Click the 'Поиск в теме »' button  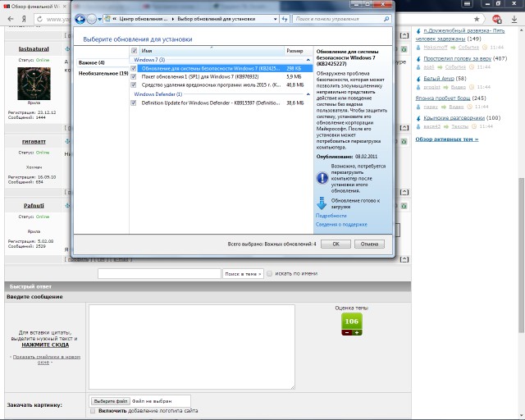(243, 274)
